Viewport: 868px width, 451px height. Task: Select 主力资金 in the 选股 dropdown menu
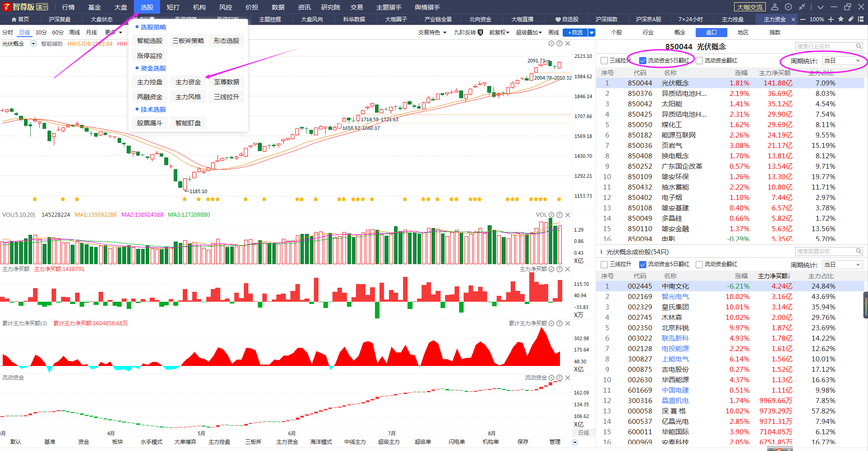click(x=188, y=82)
